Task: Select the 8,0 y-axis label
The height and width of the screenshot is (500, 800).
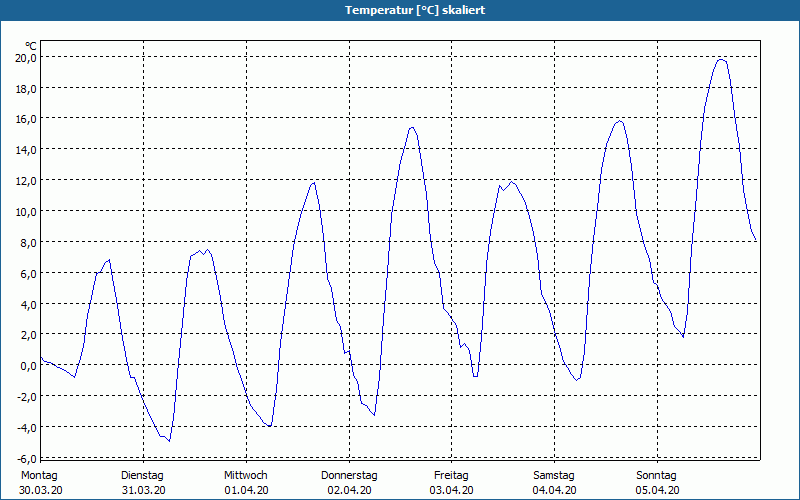Action: click(28, 242)
